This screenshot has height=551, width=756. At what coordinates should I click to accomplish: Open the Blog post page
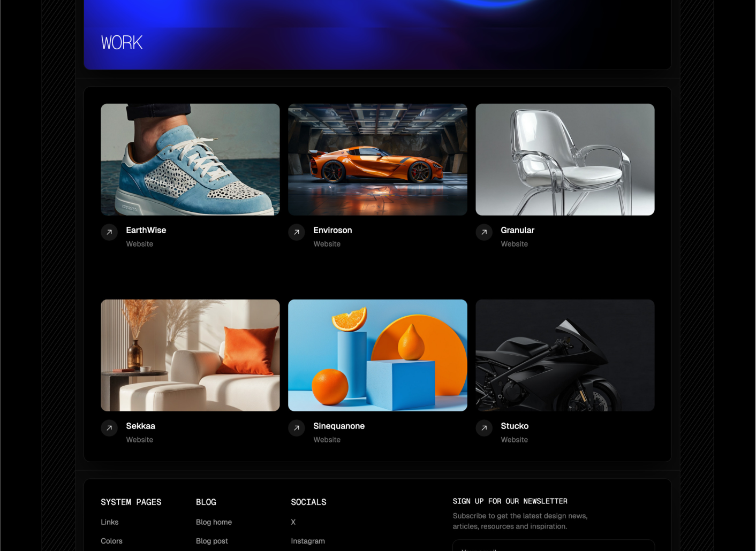point(211,541)
